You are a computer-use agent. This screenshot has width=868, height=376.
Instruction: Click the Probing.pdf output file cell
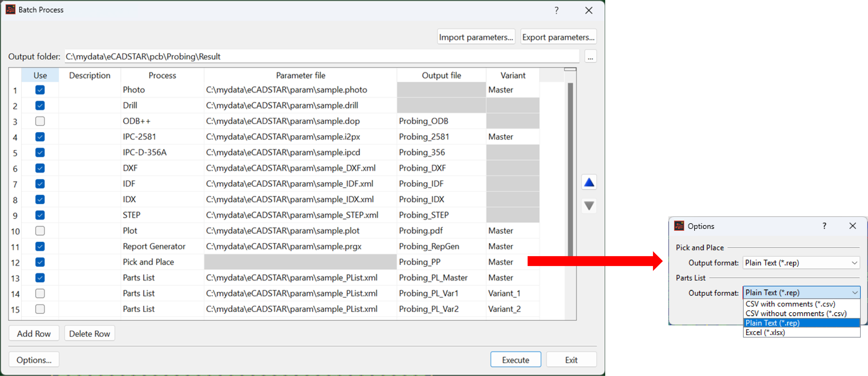[x=441, y=231]
